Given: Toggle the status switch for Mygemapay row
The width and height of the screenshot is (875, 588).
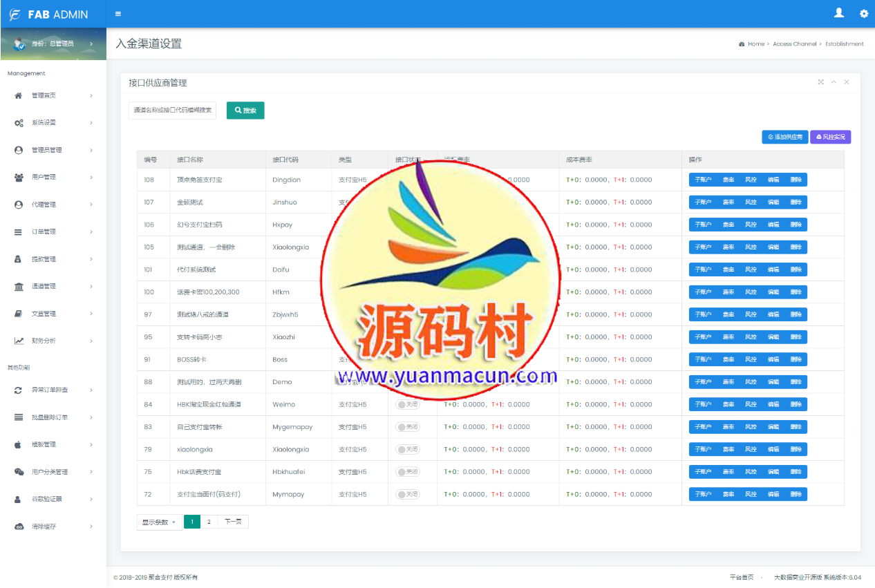Looking at the screenshot, I should point(407,427).
